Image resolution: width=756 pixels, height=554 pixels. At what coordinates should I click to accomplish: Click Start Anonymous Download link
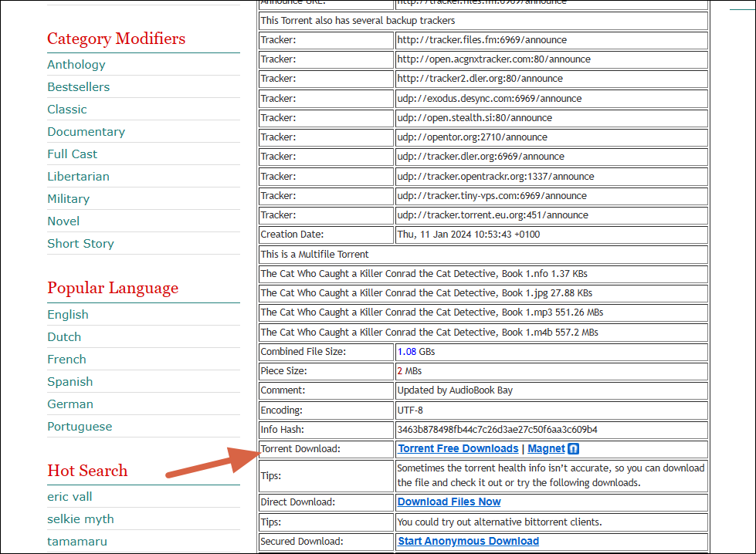[468, 541]
